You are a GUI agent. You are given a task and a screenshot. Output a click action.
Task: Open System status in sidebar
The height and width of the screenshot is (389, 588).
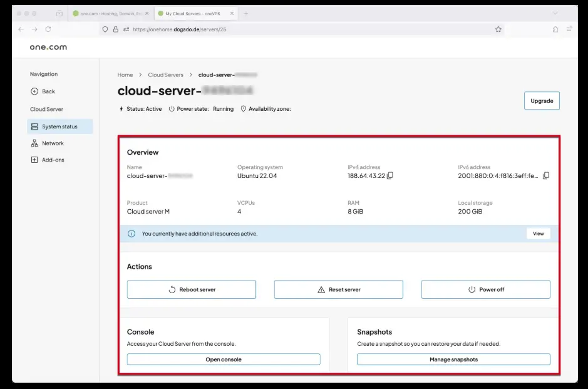[x=60, y=127]
